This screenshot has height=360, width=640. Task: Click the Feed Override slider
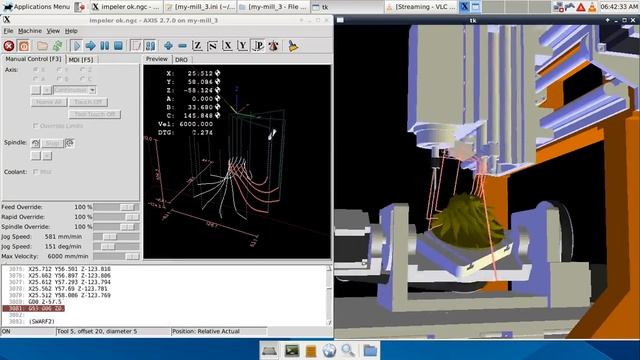(116, 207)
